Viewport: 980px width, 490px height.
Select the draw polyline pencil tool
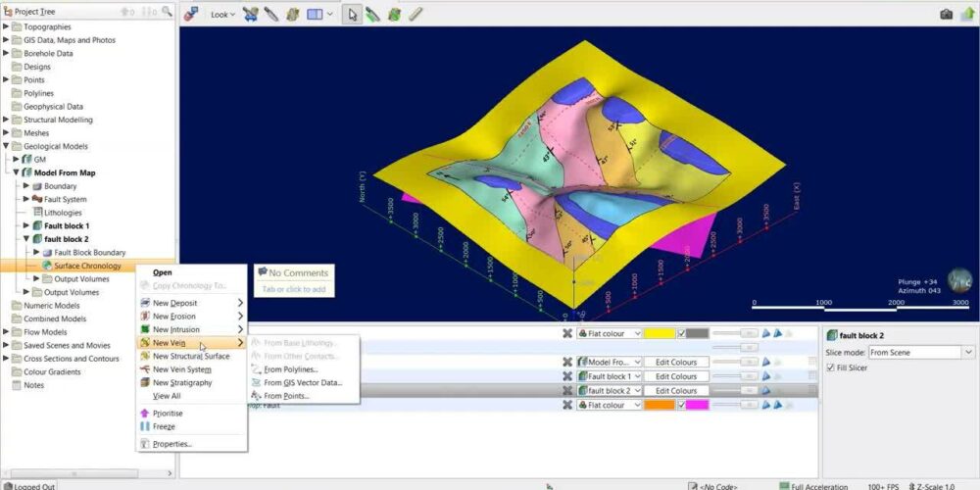click(x=271, y=14)
